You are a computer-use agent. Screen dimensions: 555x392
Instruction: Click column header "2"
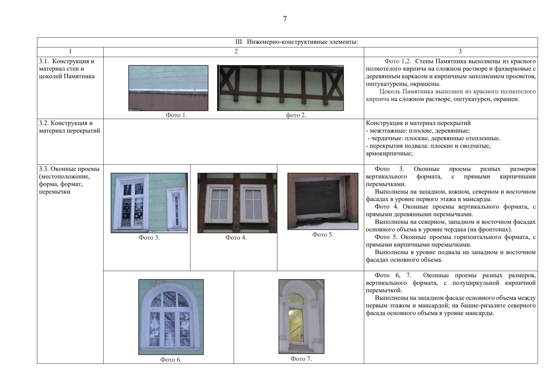pyautogui.click(x=236, y=51)
